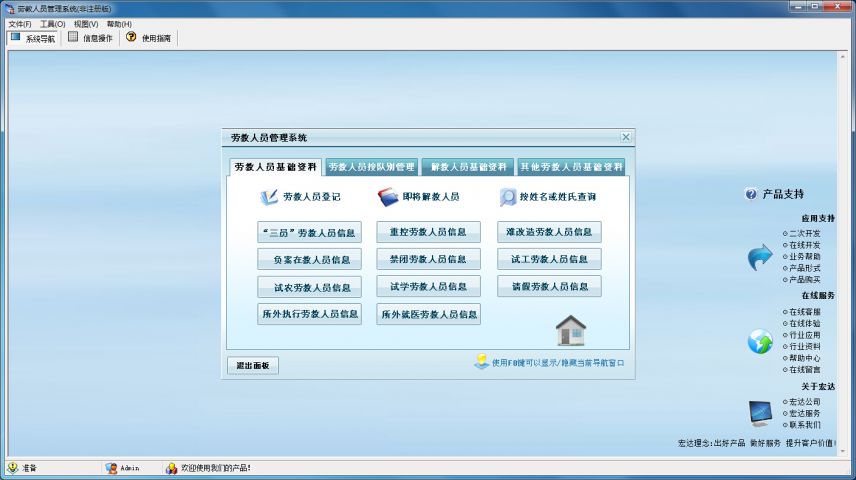Open the 信息操作 toolbar item

tap(90, 38)
